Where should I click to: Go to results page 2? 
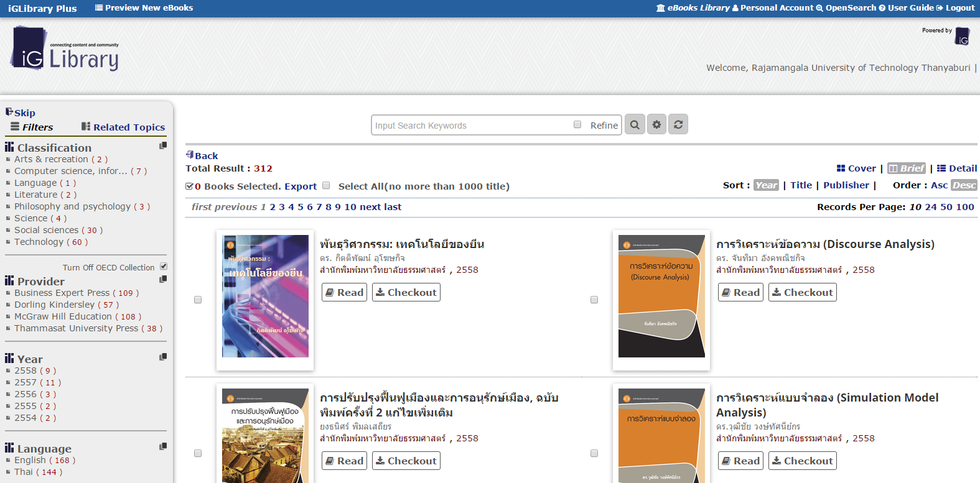273,207
